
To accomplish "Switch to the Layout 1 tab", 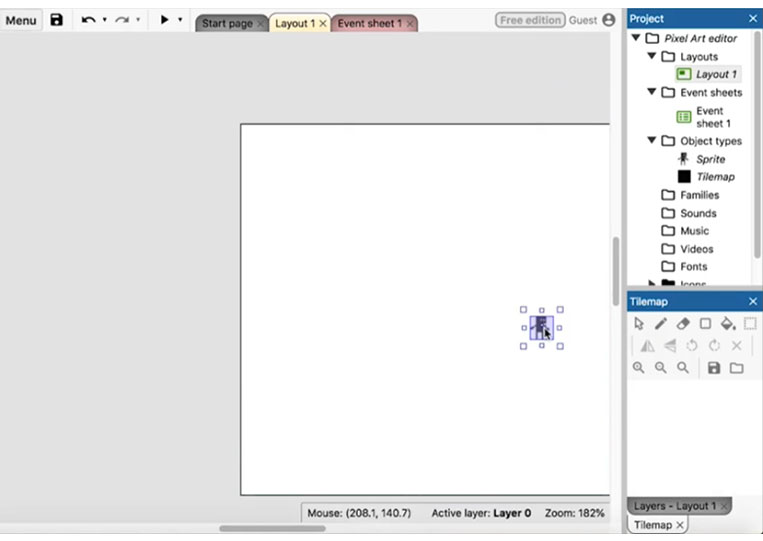I will 295,23.
